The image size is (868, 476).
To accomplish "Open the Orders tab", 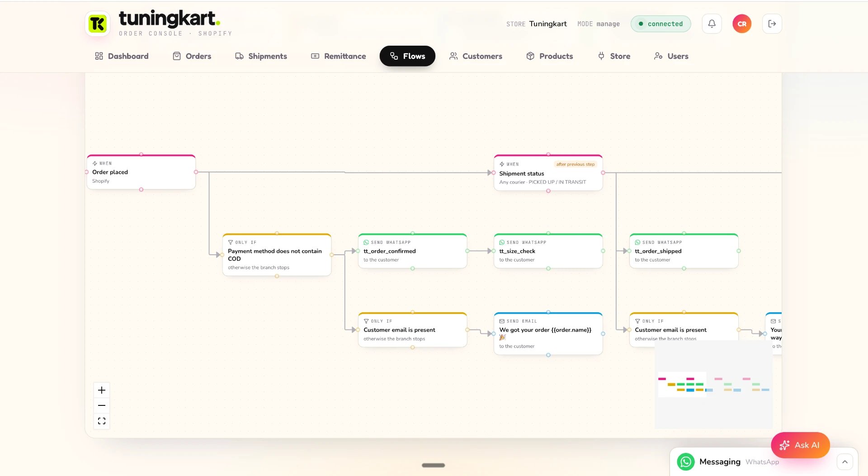I will (x=192, y=56).
